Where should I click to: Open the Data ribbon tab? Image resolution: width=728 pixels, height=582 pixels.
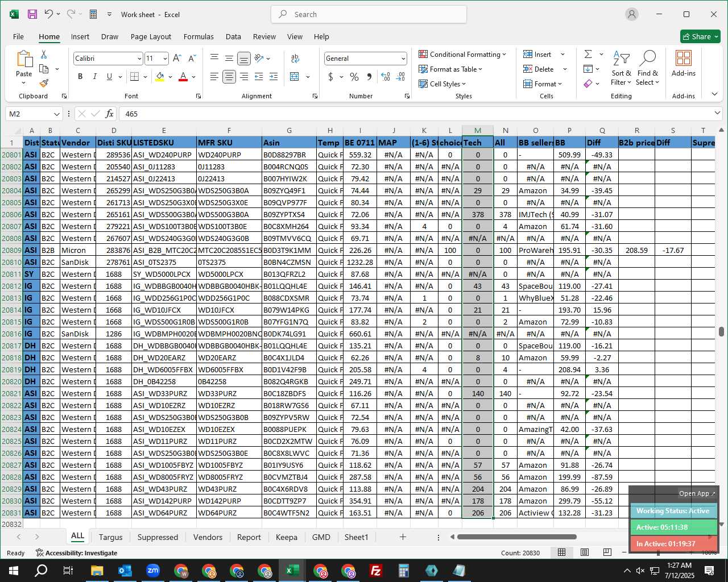pos(233,36)
